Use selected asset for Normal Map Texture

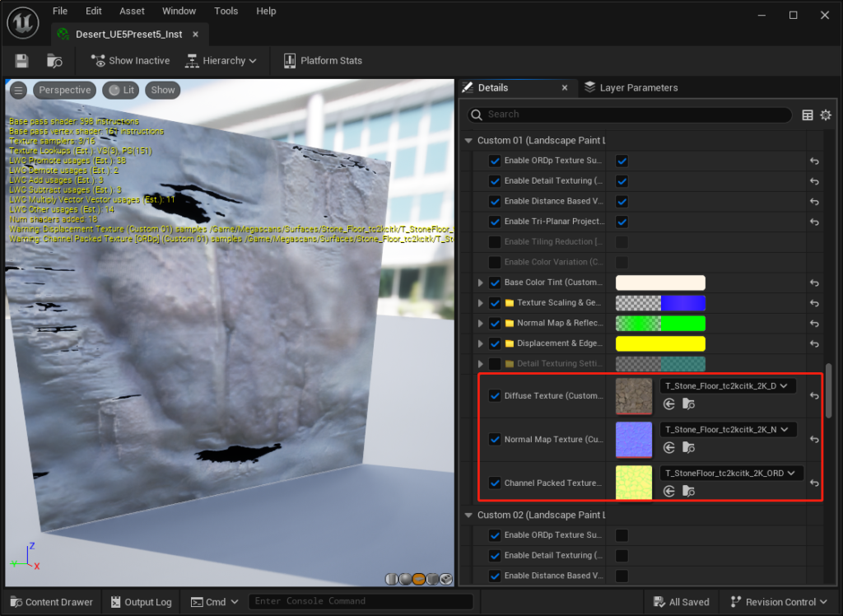coord(669,448)
